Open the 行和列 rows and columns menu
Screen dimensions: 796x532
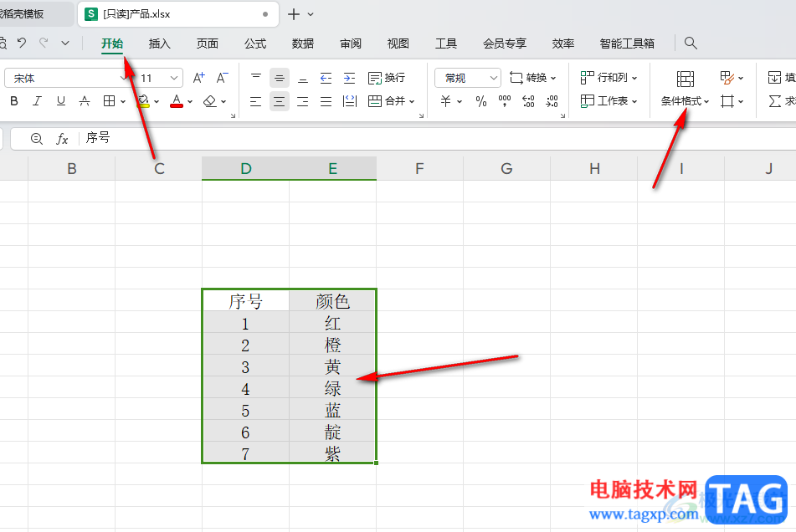click(x=609, y=78)
